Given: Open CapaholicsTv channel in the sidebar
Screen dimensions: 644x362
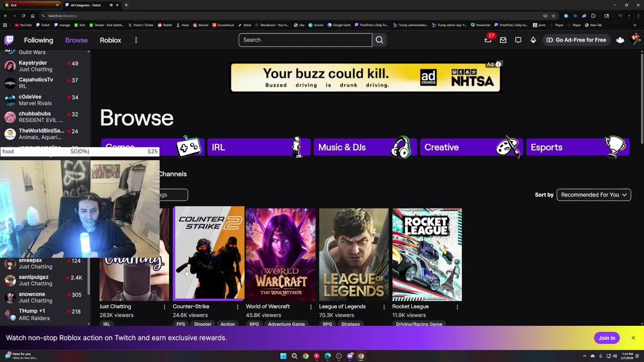Looking at the screenshot, I should tap(45, 83).
